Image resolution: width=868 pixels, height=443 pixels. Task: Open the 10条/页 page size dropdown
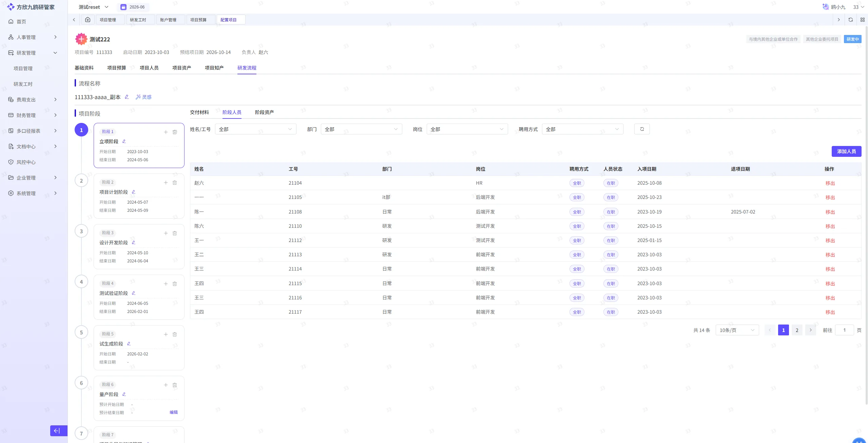[x=737, y=330]
